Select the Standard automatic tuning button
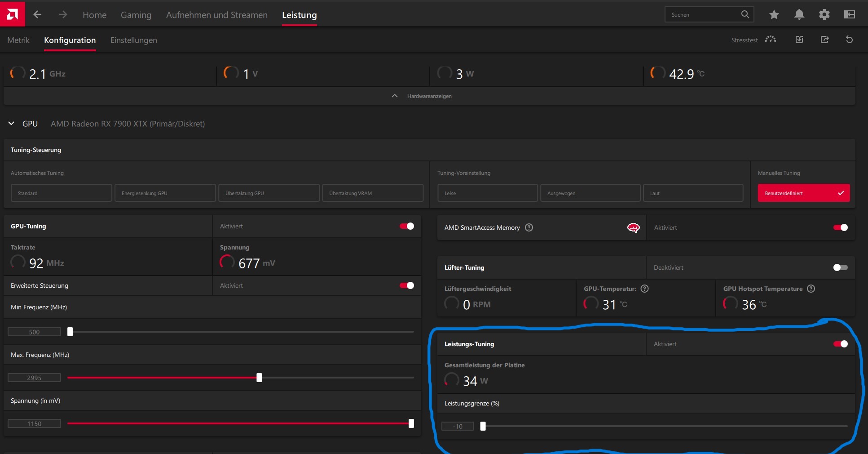Screen dimensions: 868x454 [x=62, y=193]
